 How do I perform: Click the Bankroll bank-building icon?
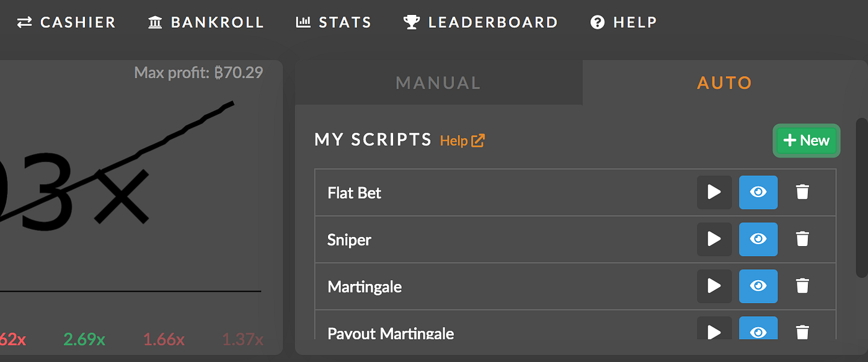click(154, 22)
